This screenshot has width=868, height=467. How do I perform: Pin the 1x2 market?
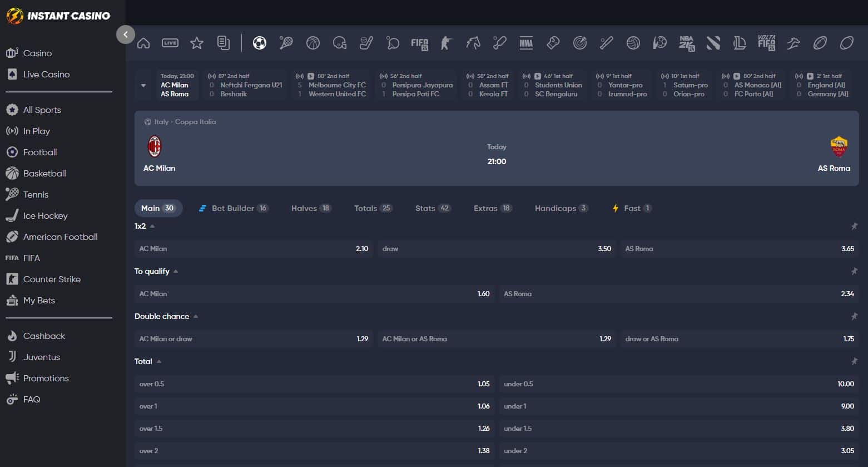(x=854, y=226)
